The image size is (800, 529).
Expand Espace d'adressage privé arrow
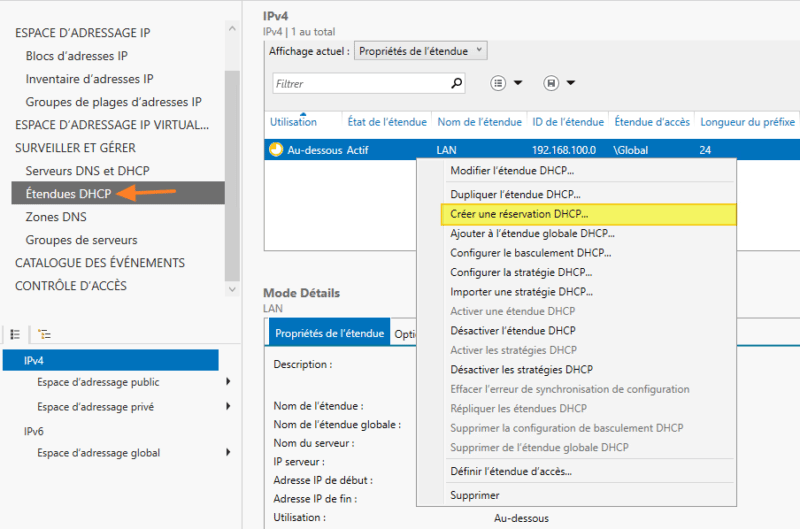(x=228, y=406)
